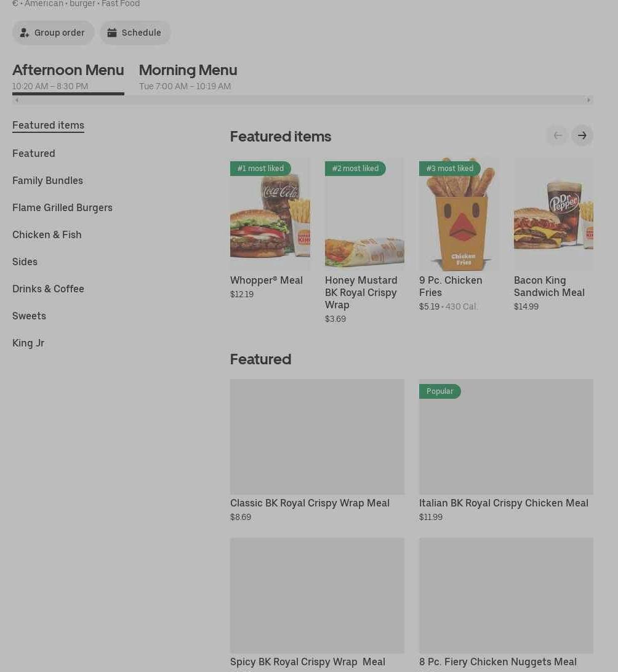Go to Flame Grilled Burgers category

[x=62, y=207]
